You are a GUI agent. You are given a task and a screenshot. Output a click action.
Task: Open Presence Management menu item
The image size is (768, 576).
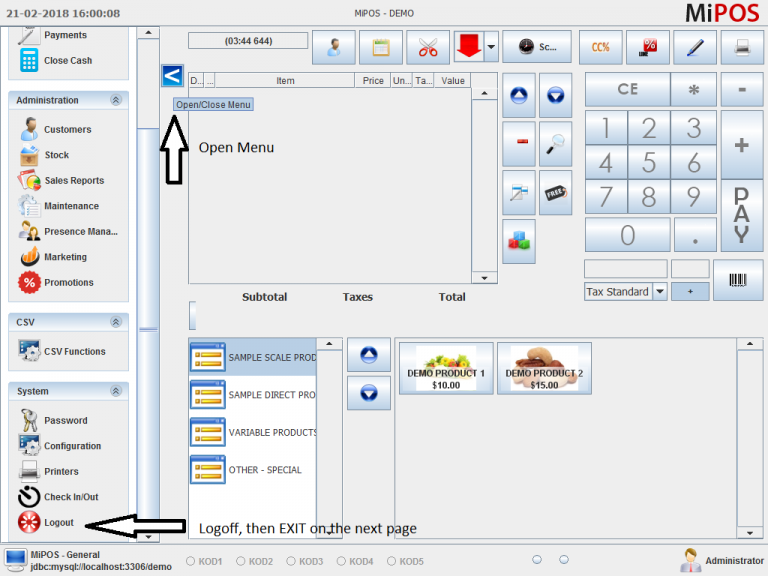coord(68,231)
